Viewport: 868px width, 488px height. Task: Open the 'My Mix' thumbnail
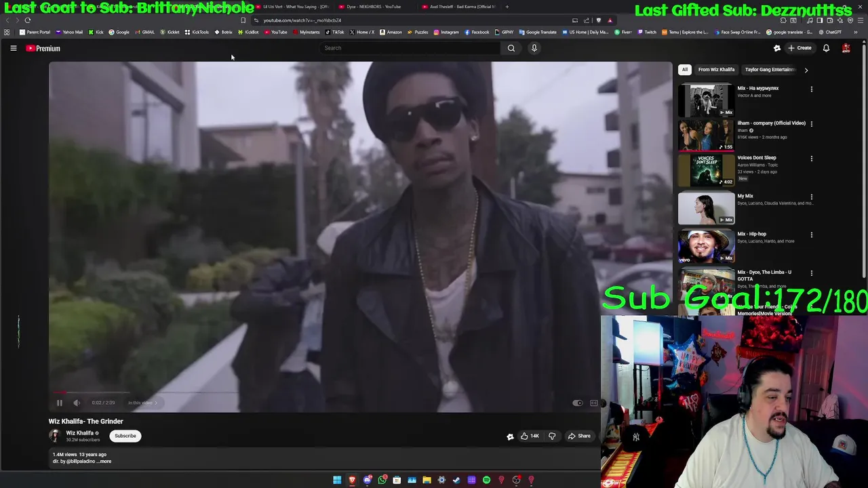(x=706, y=208)
